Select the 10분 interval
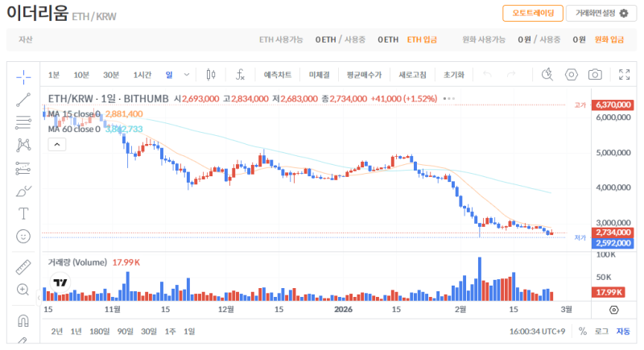 [81, 75]
